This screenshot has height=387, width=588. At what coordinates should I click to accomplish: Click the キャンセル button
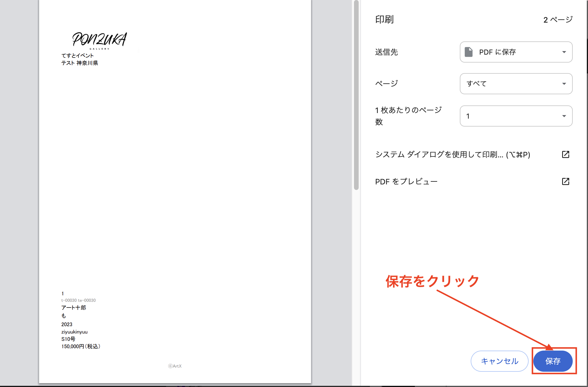pyautogui.click(x=499, y=361)
